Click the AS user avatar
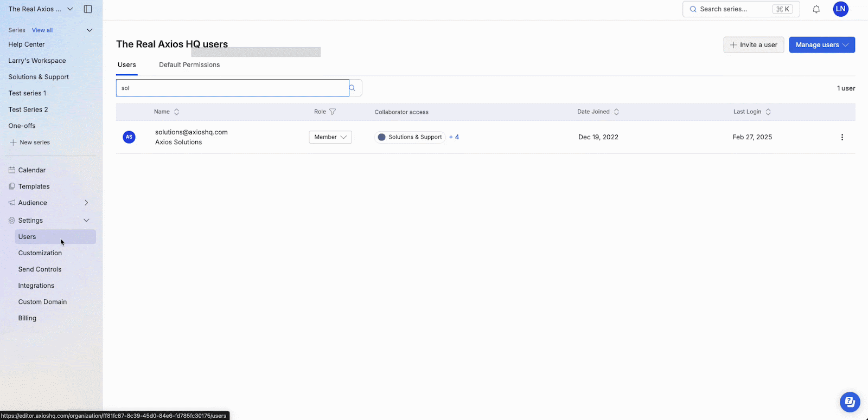This screenshot has height=420, width=868. pyautogui.click(x=129, y=137)
